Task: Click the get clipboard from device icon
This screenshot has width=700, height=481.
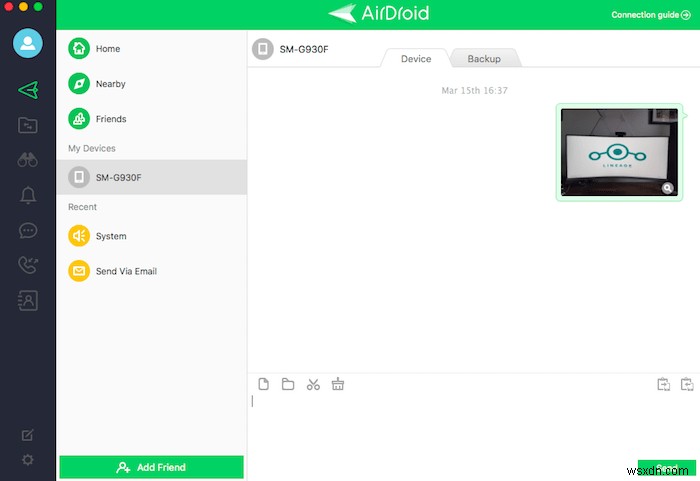Action: coord(687,384)
